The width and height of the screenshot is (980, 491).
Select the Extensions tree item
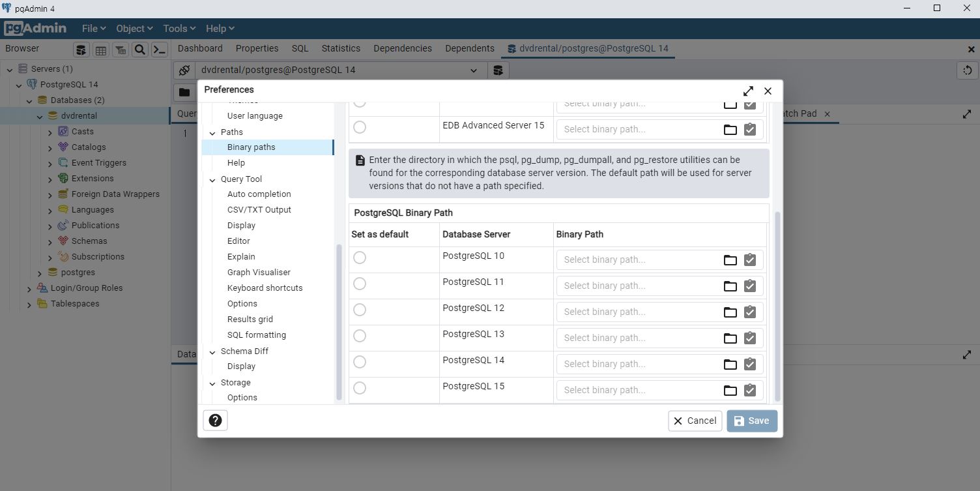tap(93, 179)
